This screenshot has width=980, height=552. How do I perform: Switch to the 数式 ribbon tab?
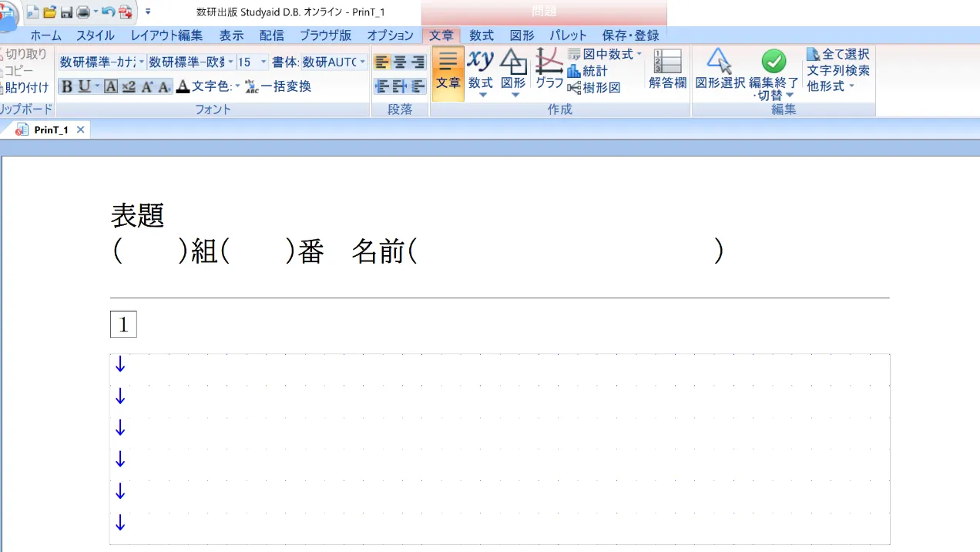[x=481, y=35]
